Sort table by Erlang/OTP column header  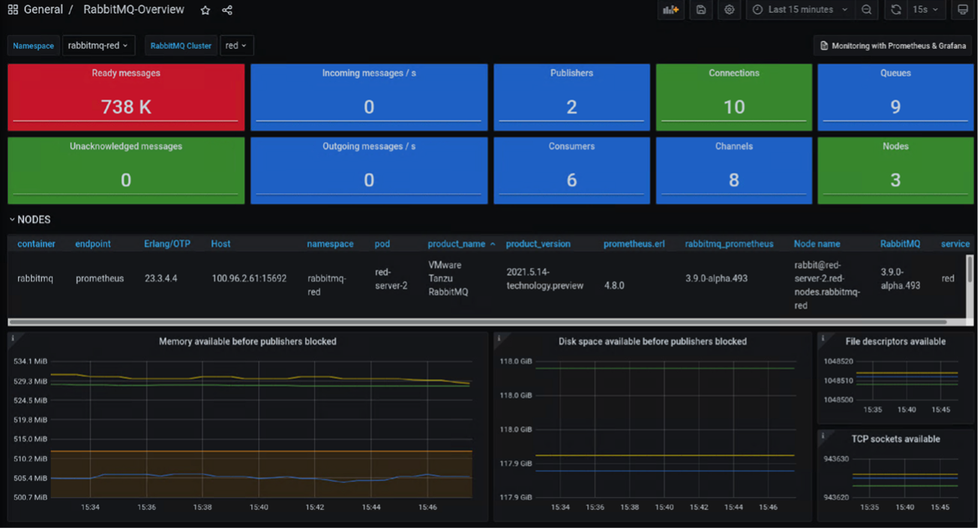pyautogui.click(x=167, y=244)
